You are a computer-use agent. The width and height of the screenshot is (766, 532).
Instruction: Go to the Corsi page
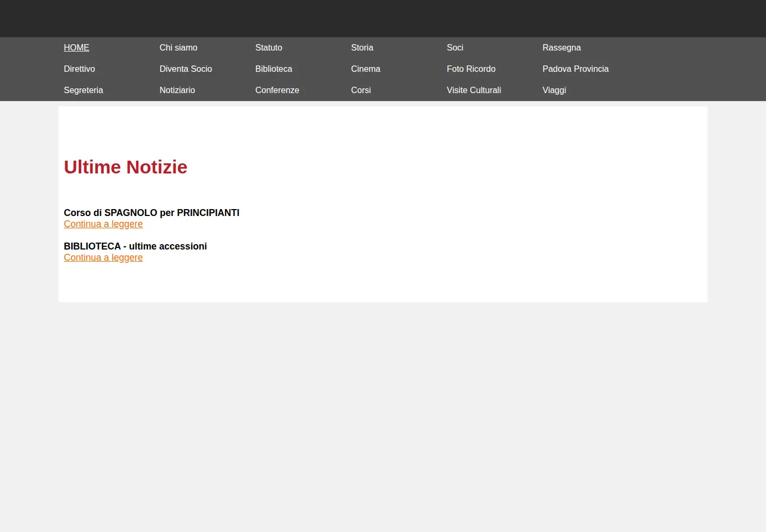[361, 90]
